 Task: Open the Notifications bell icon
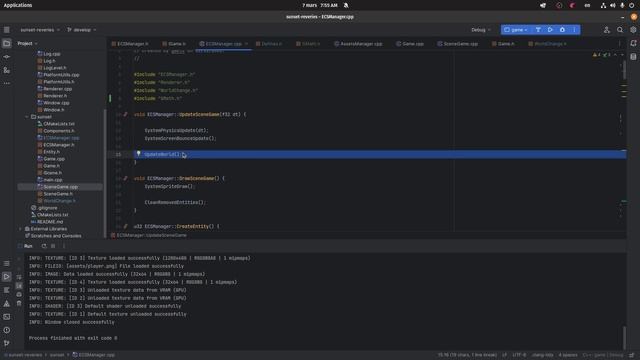633,43
